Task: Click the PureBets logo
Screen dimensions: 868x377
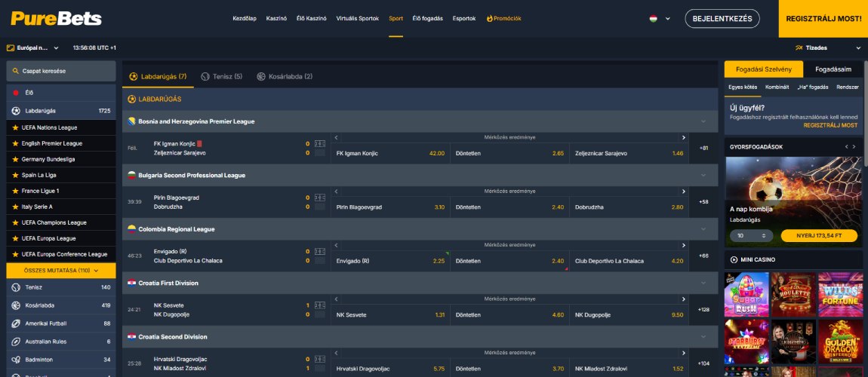Action: point(57,18)
